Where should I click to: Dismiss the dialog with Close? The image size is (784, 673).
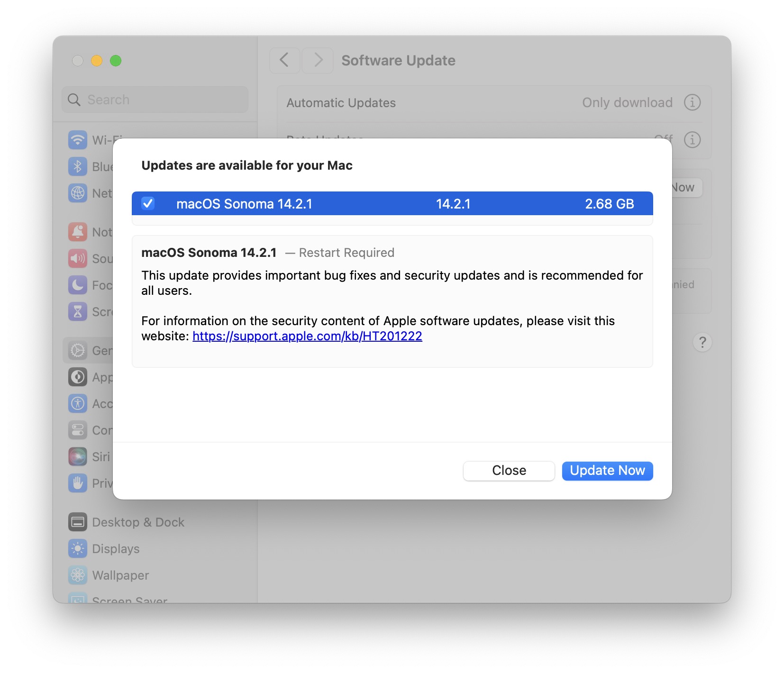tap(509, 471)
